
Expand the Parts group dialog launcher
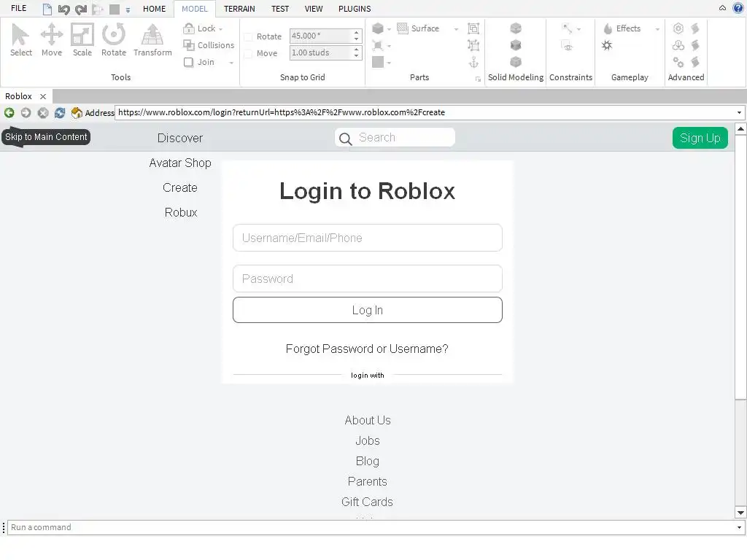tap(478, 79)
